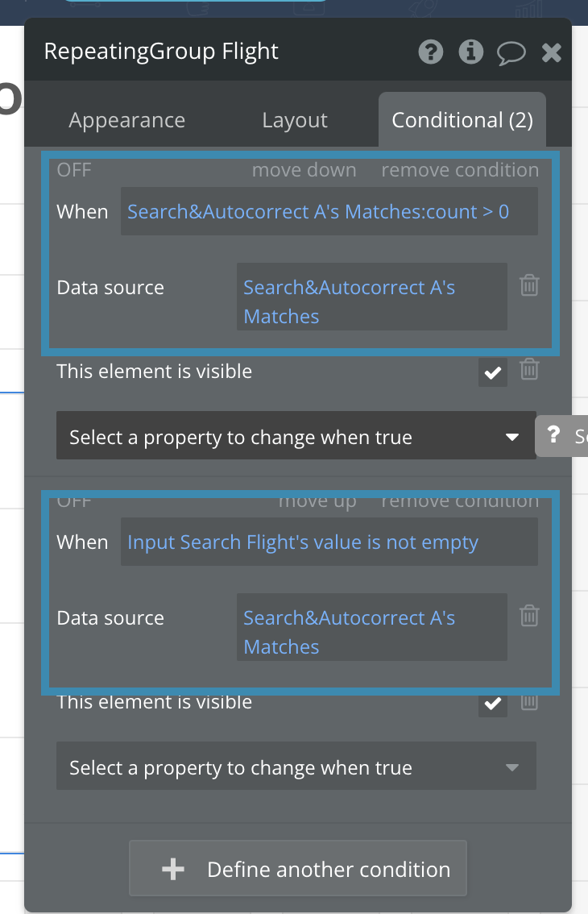588x914 pixels.
Task: Uncheck first condition's element visible checkbox
Action: tap(493, 372)
